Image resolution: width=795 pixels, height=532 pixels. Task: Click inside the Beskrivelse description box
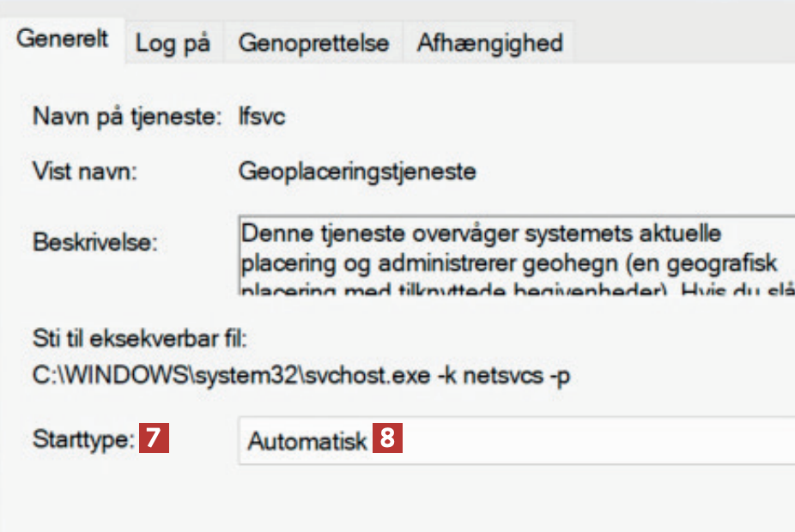(x=515, y=257)
